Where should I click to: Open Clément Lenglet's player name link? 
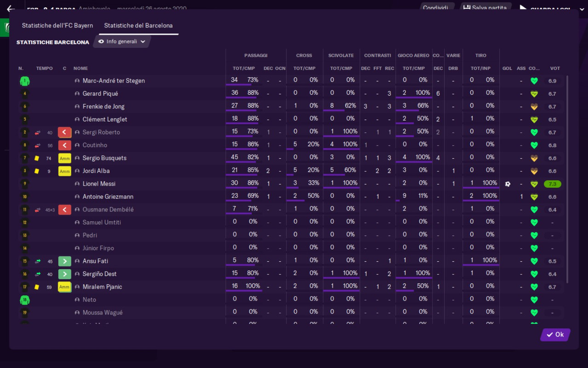[x=105, y=120]
